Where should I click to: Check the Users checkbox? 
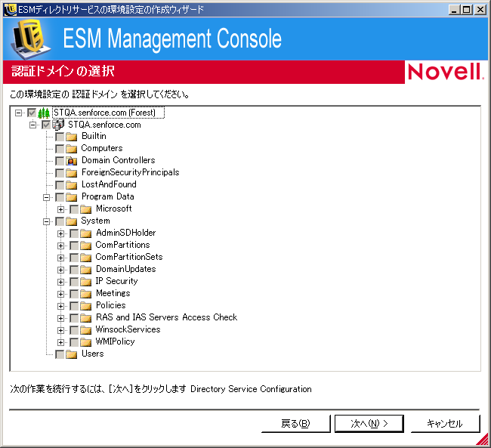click(x=60, y=354)
